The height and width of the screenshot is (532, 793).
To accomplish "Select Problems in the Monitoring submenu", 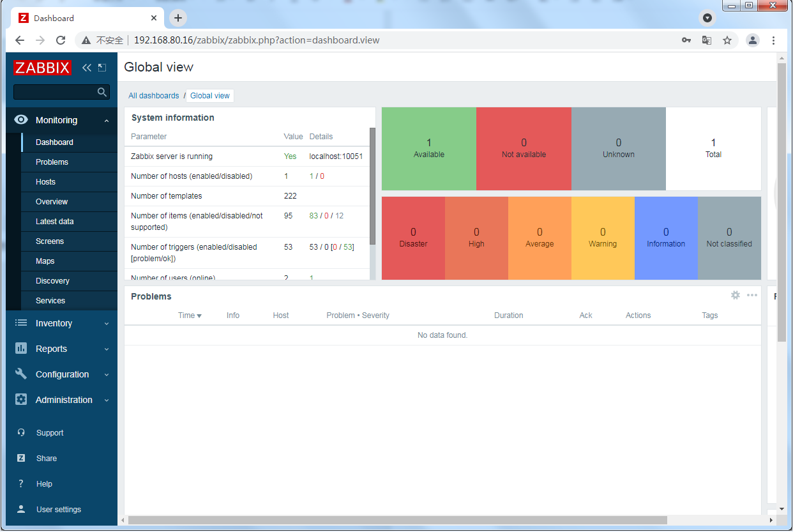I will coord(52,162).
